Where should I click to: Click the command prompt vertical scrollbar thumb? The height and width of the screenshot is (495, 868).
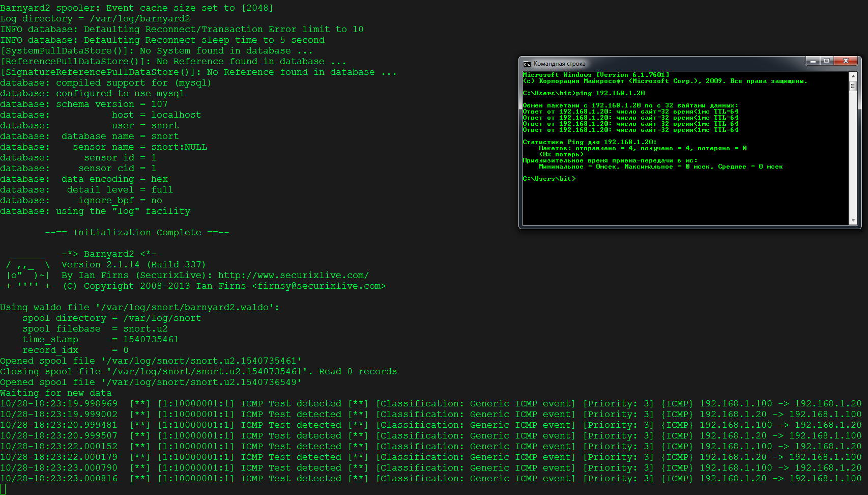click(x=853, y=86)
